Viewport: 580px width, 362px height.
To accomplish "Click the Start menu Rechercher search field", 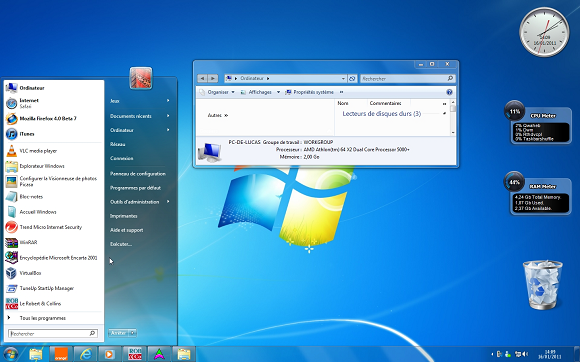I will point(53,333).
